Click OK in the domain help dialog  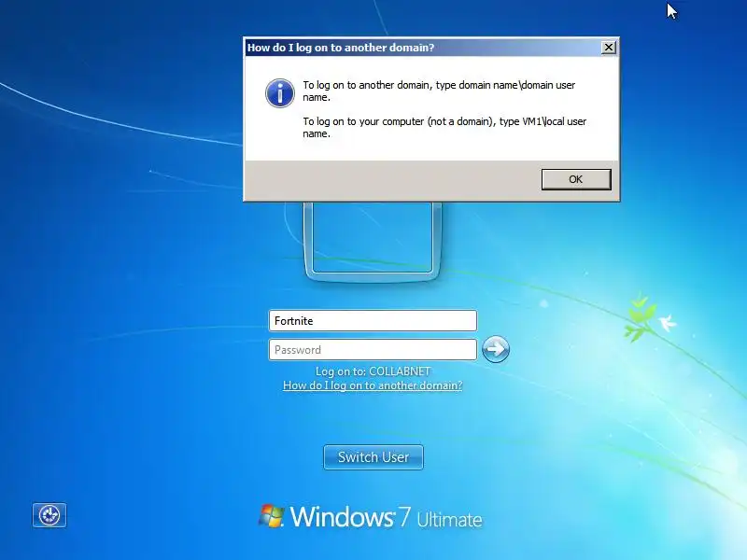pos(576,179)
